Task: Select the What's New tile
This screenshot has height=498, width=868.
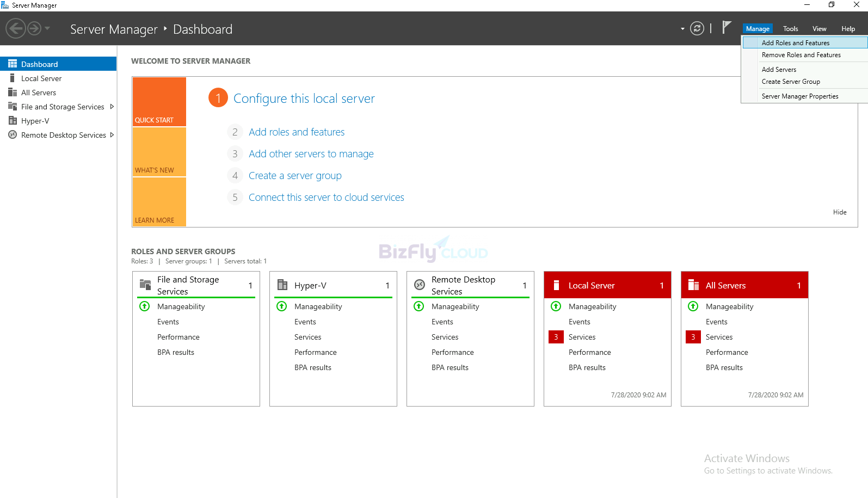Action: point(159,152)
